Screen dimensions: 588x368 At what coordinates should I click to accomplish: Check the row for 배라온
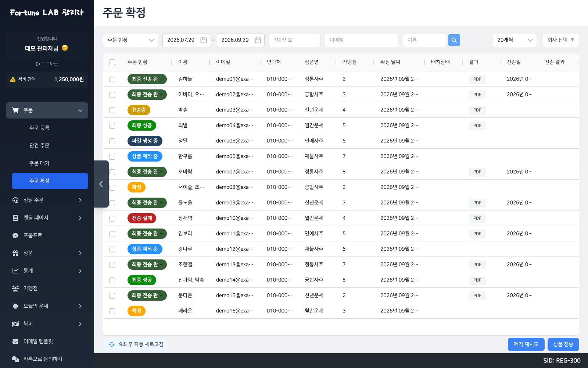(112, 311)
